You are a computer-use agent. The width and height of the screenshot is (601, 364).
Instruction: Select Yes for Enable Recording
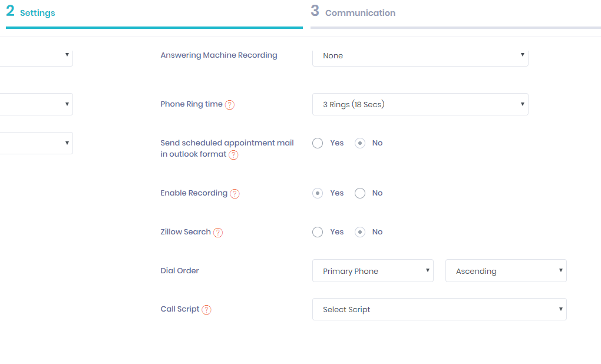point(318,193)
